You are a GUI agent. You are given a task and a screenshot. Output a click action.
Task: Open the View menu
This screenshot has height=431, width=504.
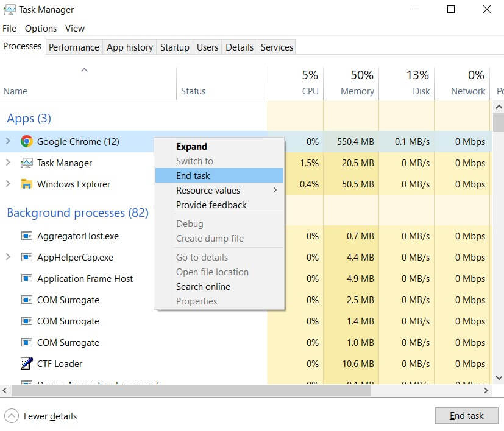click(75, 29)
